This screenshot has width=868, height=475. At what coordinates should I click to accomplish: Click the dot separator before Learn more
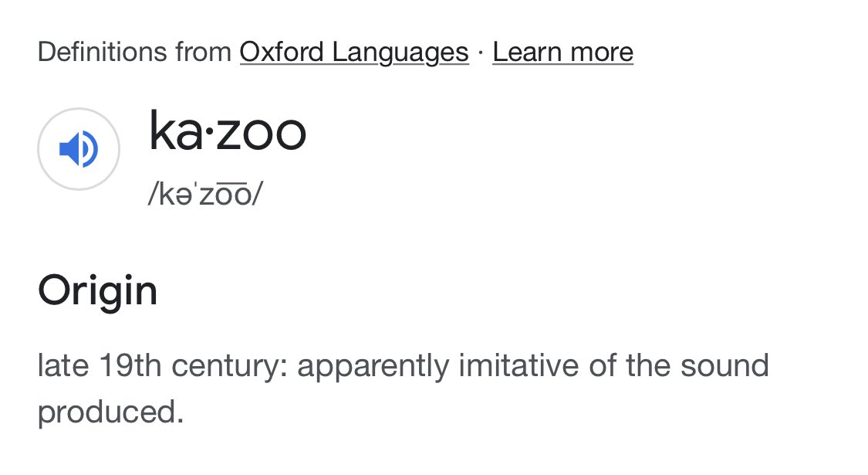pos(481,53)
